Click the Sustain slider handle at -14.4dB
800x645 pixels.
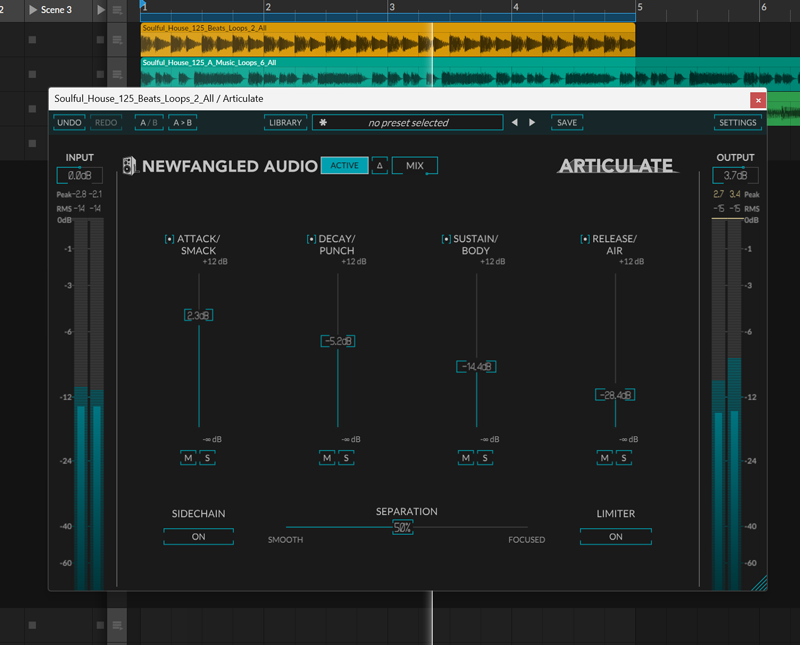click(x=477, y=366)
